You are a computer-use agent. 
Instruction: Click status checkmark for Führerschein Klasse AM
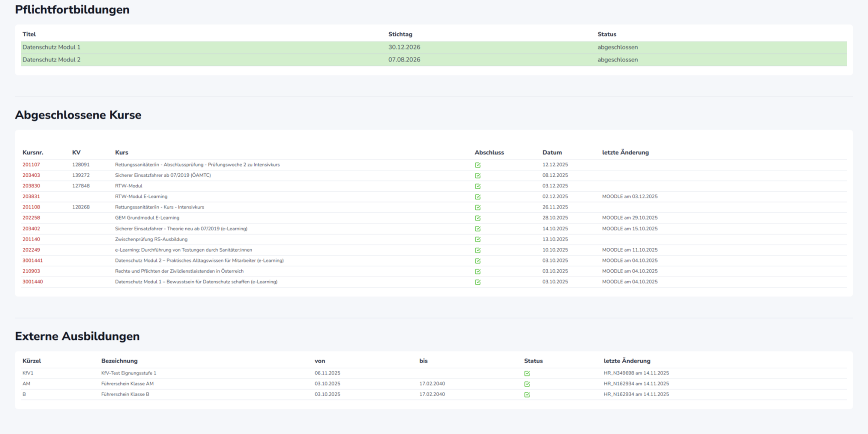tap(527, 384)
